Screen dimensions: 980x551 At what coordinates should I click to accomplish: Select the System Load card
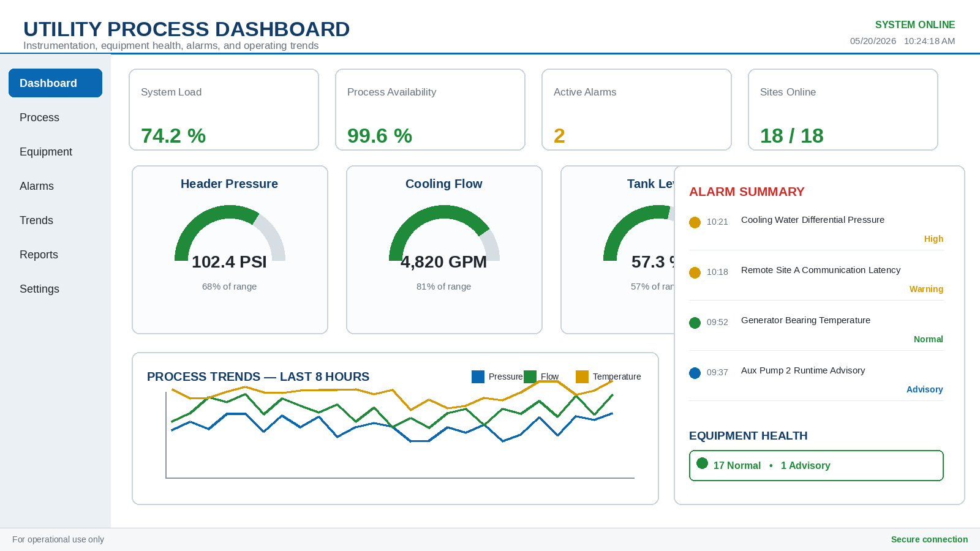pyautogui.click(x=224, y=110)
